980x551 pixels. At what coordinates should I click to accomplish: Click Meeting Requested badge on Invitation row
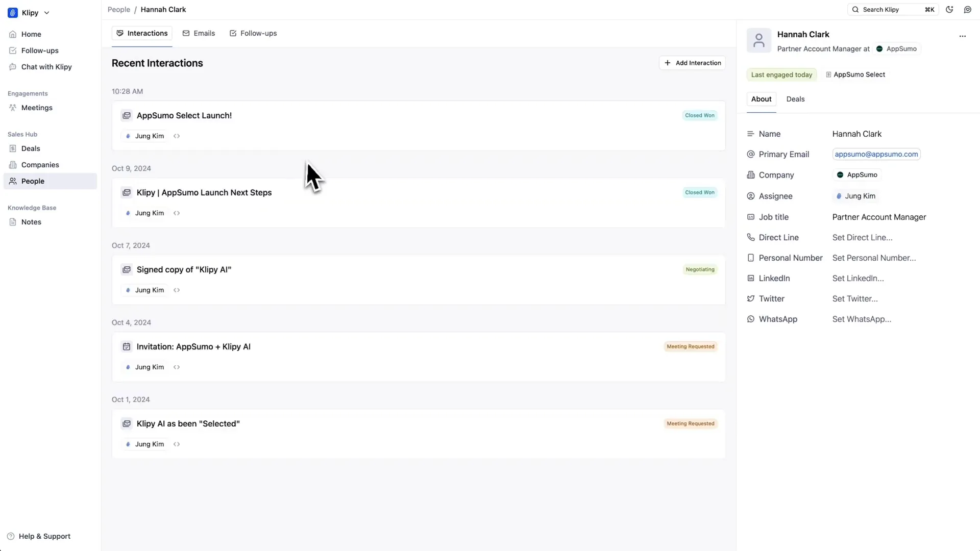691,346
